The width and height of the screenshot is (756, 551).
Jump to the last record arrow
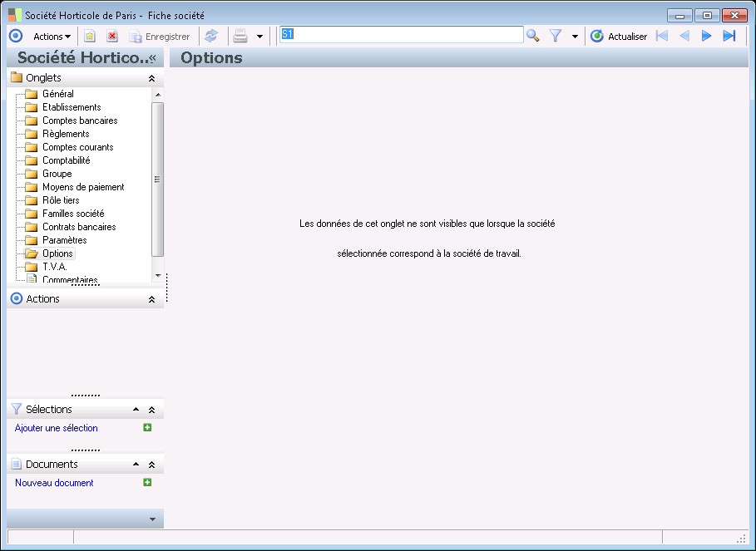pos(729,36)
